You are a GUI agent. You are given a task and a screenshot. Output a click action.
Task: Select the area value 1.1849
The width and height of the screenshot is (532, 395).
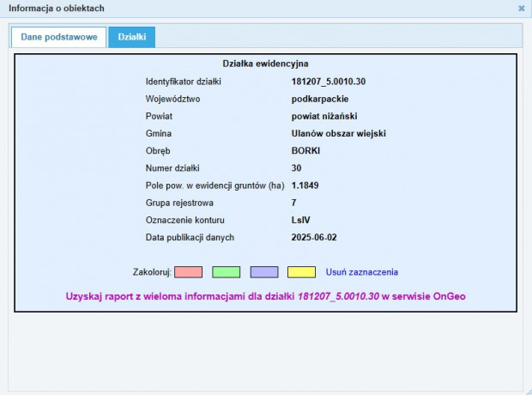click(305, 185)
